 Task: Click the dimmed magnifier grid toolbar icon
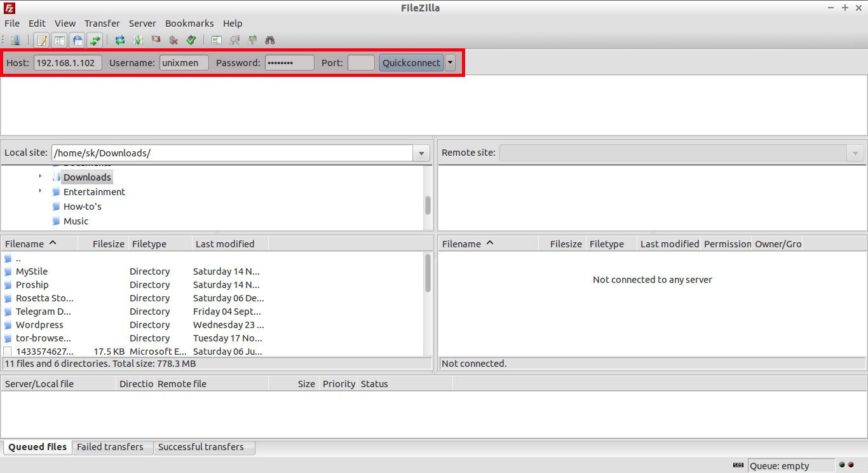coord(234,40)
